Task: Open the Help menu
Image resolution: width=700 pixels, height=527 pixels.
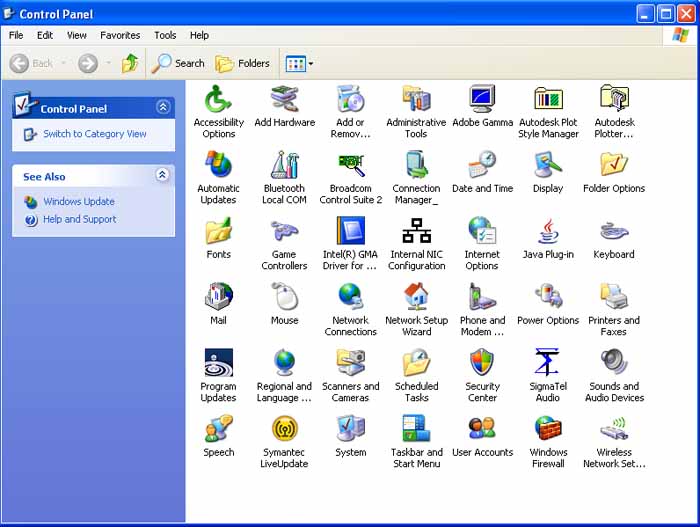Action: (x=199, y=35)
